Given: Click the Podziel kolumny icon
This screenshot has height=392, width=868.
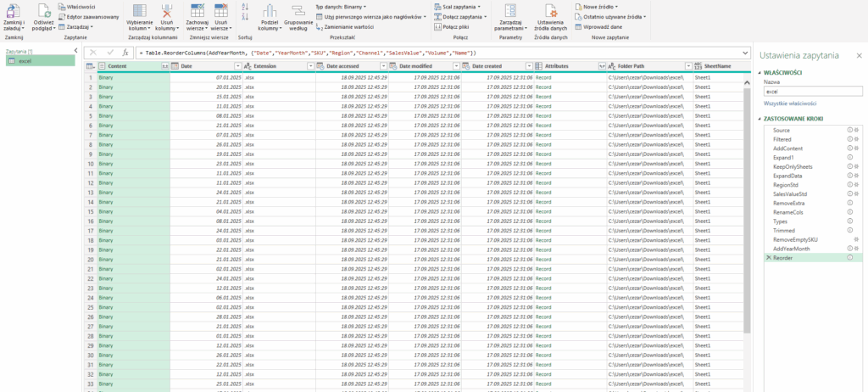Looking at the screenshot, I should click(x=270, y=9).
